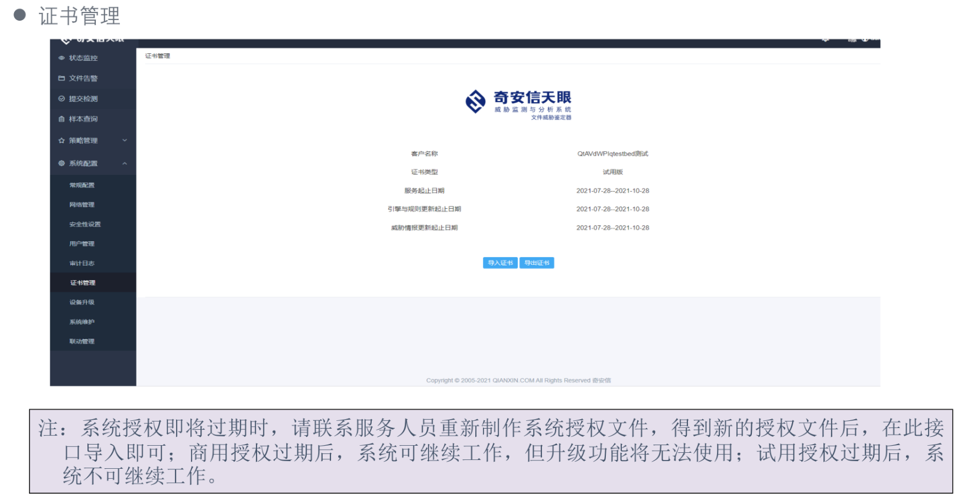
Task: Open 系统维护 from the sidebar
Action: (82, 322)
